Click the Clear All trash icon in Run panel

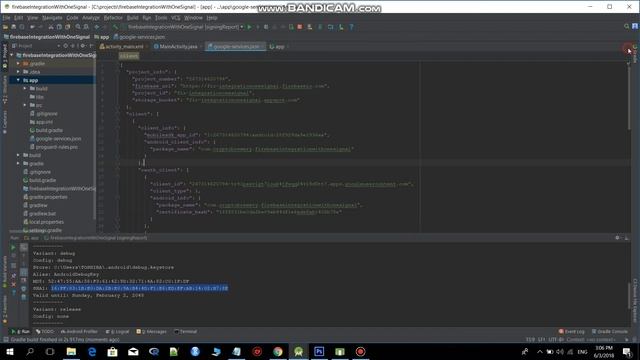click(24, 297)
